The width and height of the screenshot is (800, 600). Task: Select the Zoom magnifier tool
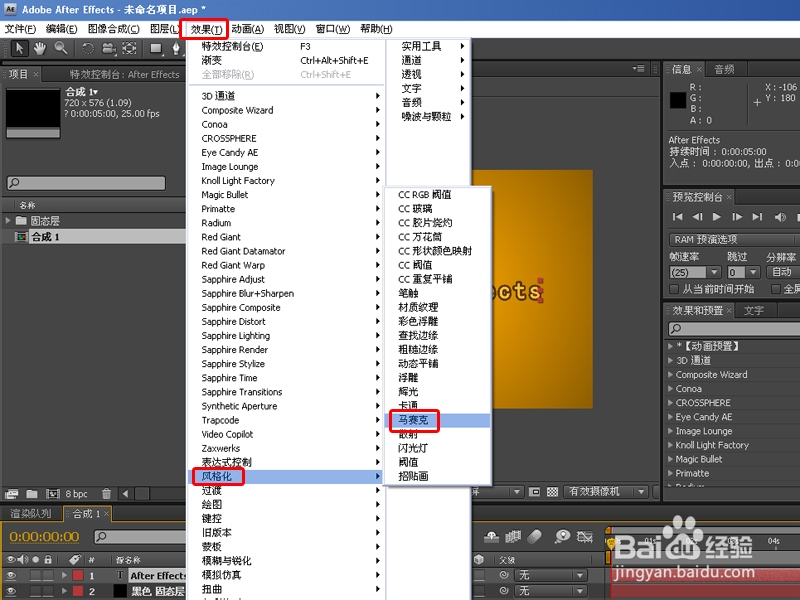coord(61,48)
